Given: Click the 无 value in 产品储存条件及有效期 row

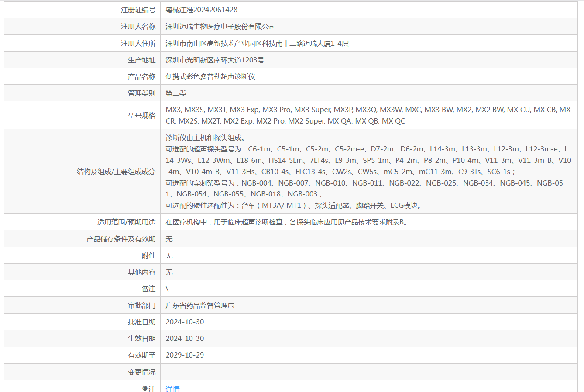Looking at the screenshot, I should pos(169,239).
